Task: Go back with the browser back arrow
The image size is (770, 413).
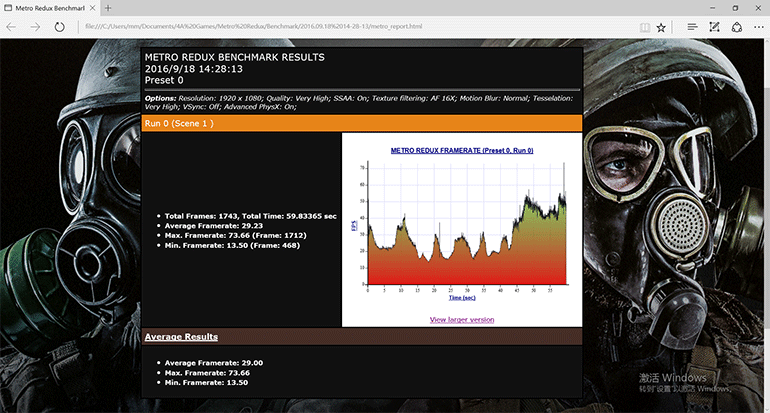Action: 11,27
